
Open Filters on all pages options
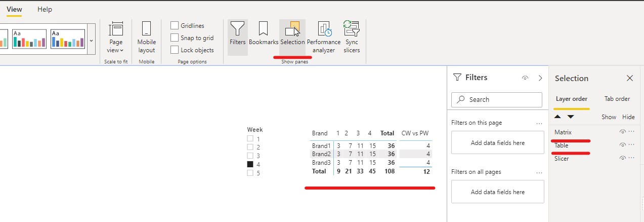coord(539,172)
